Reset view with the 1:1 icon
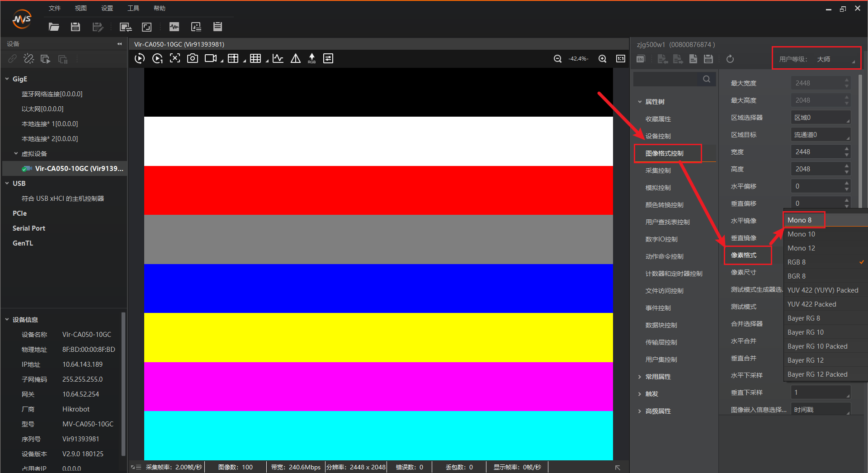Screen dimensions: 868x473 (x=621, y=59)
